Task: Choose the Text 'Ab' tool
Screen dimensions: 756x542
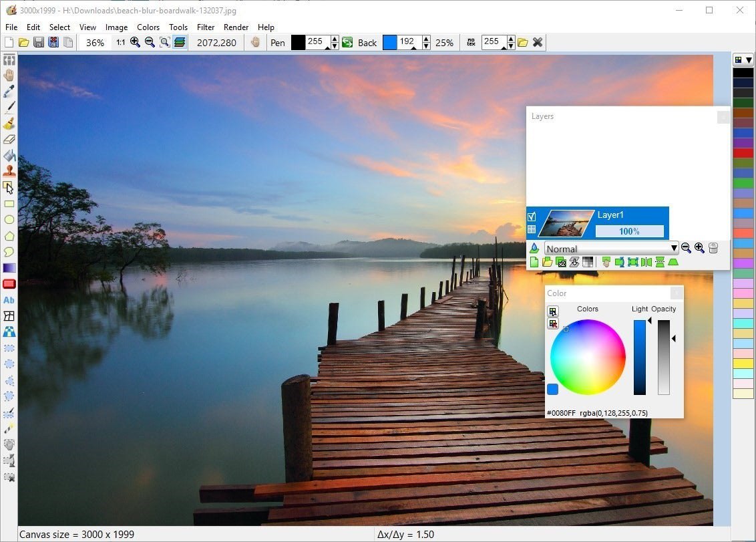Action: pos(9,300)
